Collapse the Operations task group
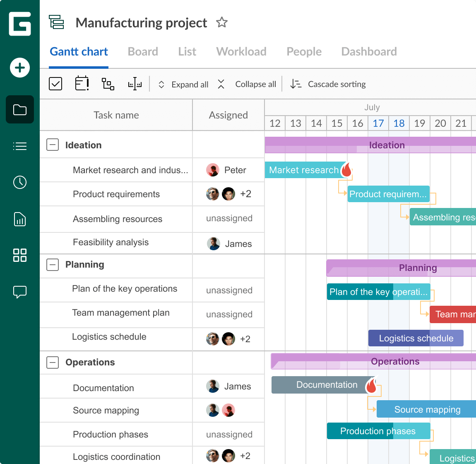 [x=52, y=362]
